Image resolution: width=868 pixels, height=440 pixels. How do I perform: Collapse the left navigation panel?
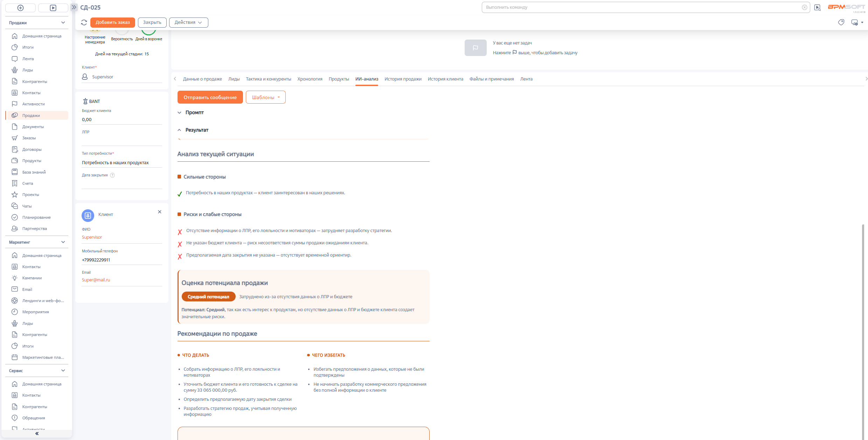tap(36, 433)
